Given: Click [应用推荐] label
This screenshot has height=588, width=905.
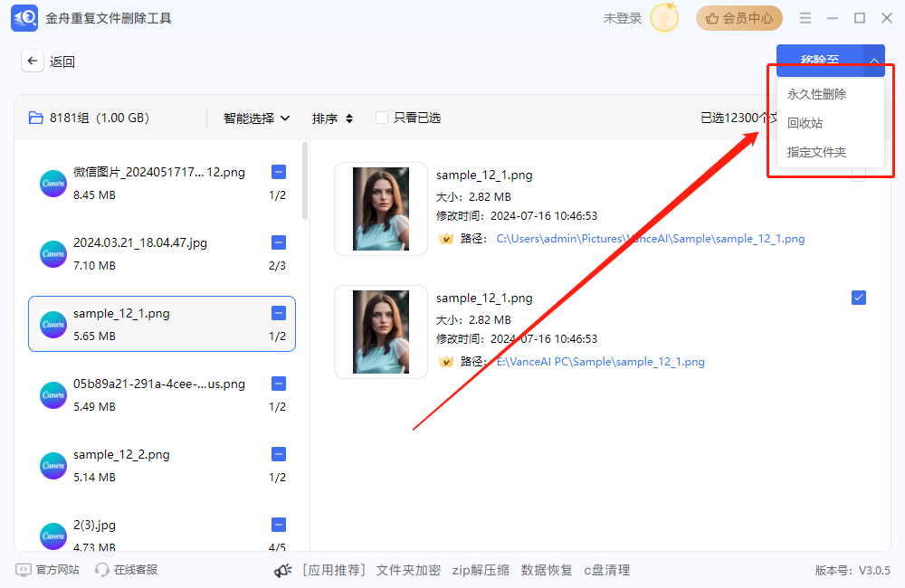Looking at the screenshot, I should [334, 570].
